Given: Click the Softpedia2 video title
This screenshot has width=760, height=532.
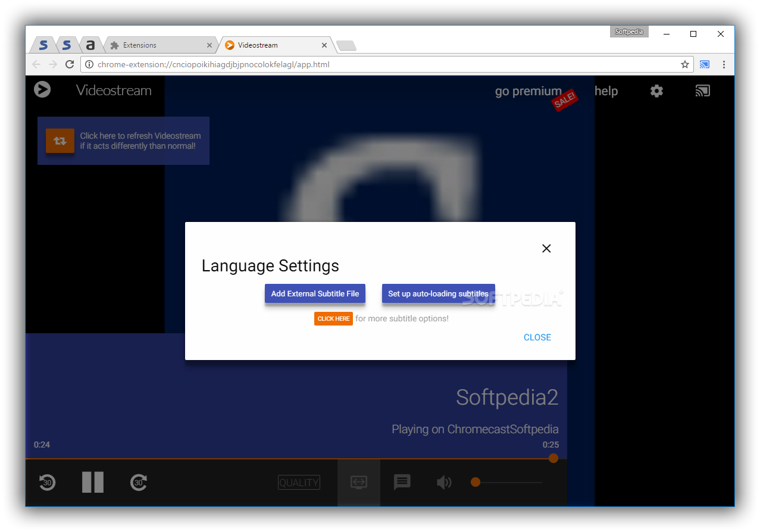Looking at the screenshot, I should (x=507, y=398).
